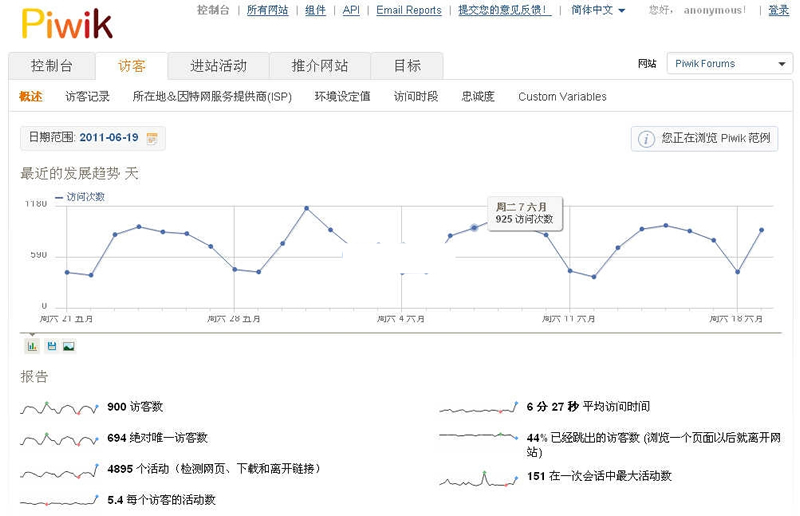Click the 登录 login link
This screenshot has width=800, height=516.
[778, 10]
